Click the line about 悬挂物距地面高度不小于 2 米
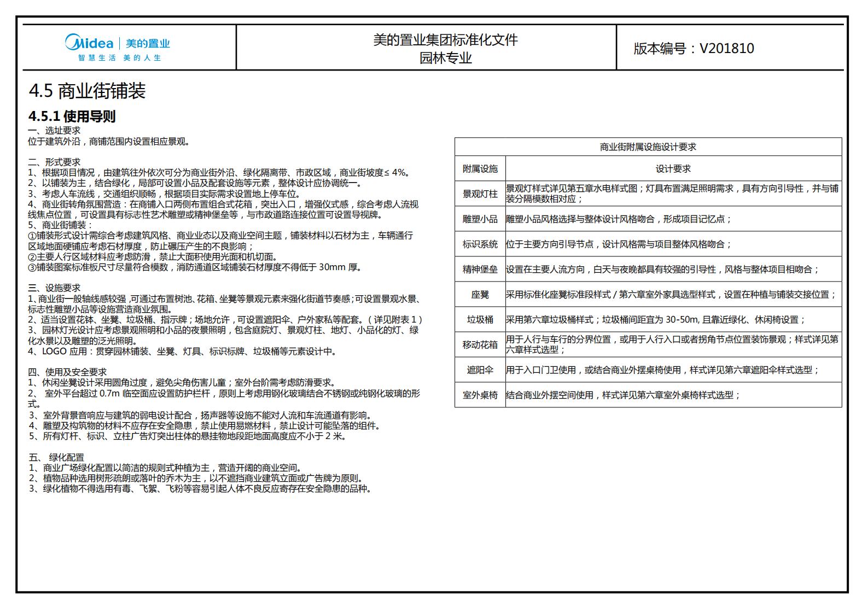 [x=188, y=436]
